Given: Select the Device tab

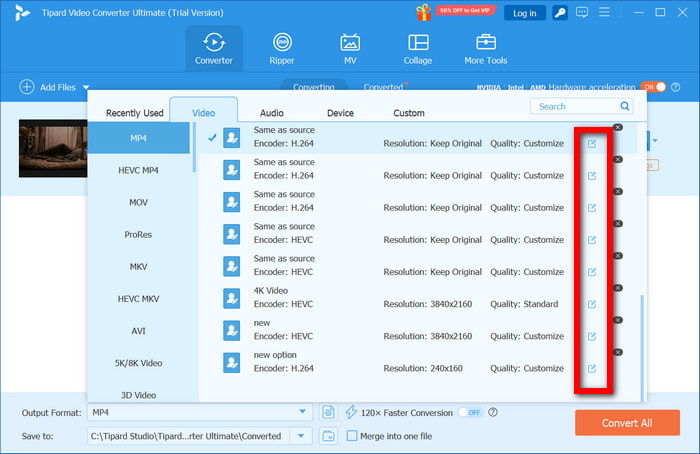Looking at the screenshot, I should [x=340, y=113].
